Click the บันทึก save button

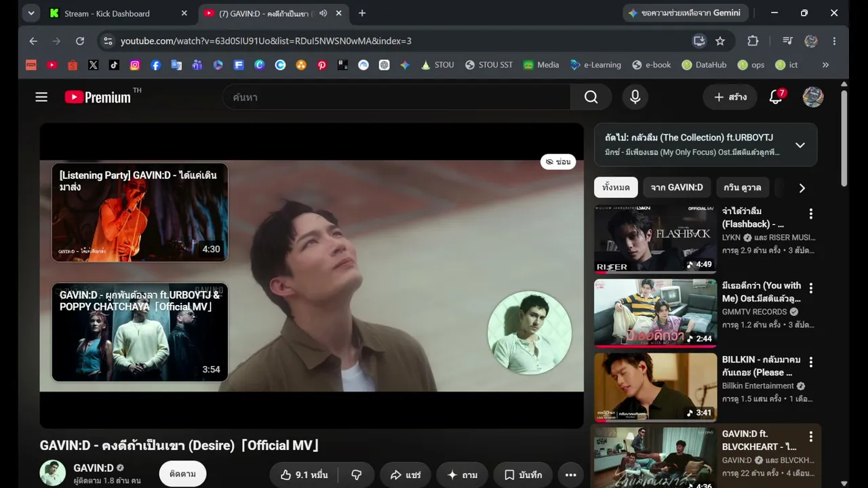point(523,475)
